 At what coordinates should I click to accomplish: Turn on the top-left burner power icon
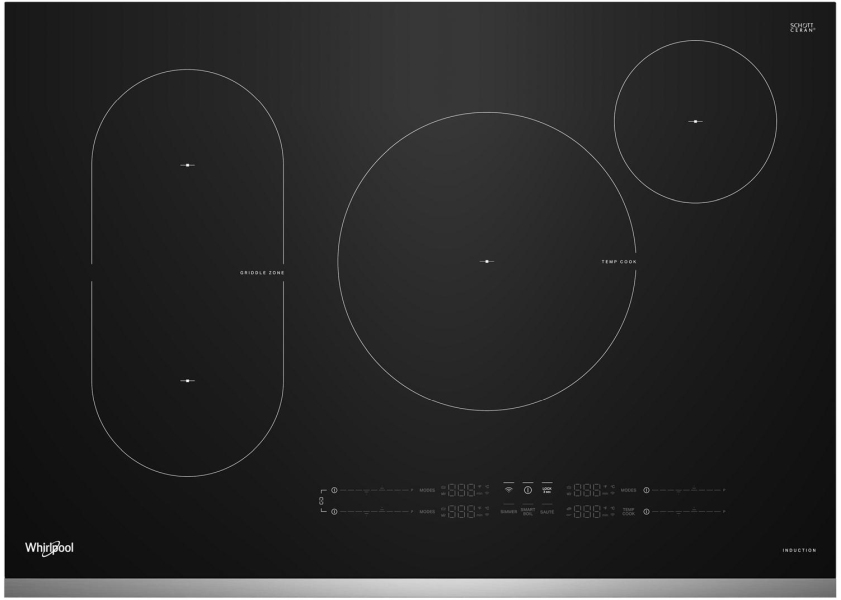click(334, 490)
